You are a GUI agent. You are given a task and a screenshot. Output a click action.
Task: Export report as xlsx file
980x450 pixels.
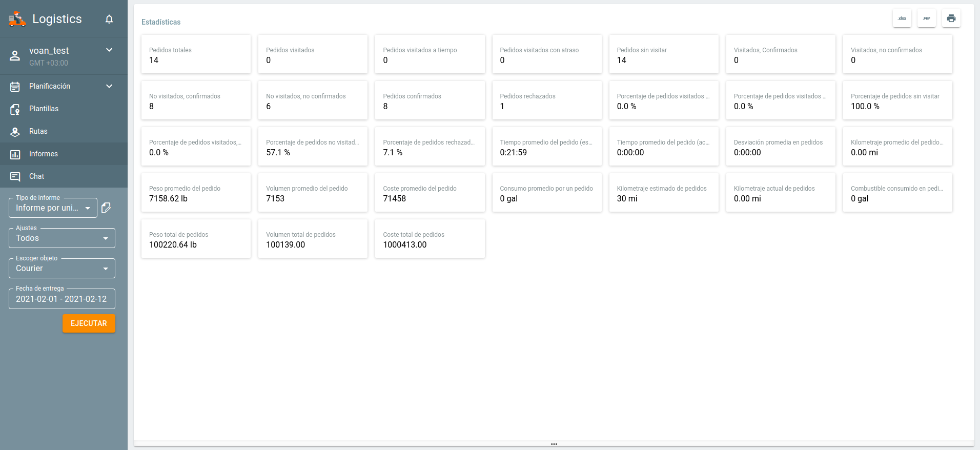pos(902,18)
